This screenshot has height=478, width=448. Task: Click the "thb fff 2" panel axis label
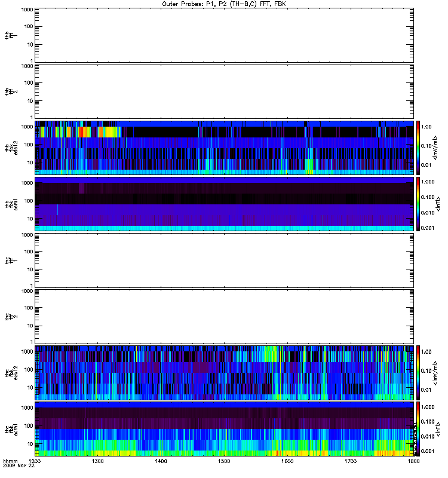pyautogui.click(x=11, y=92)
